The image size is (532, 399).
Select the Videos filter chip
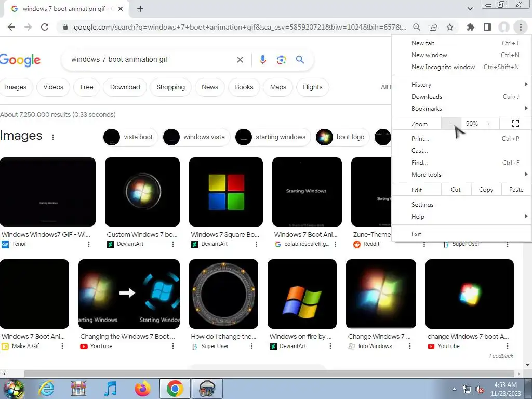coord(54,87)
